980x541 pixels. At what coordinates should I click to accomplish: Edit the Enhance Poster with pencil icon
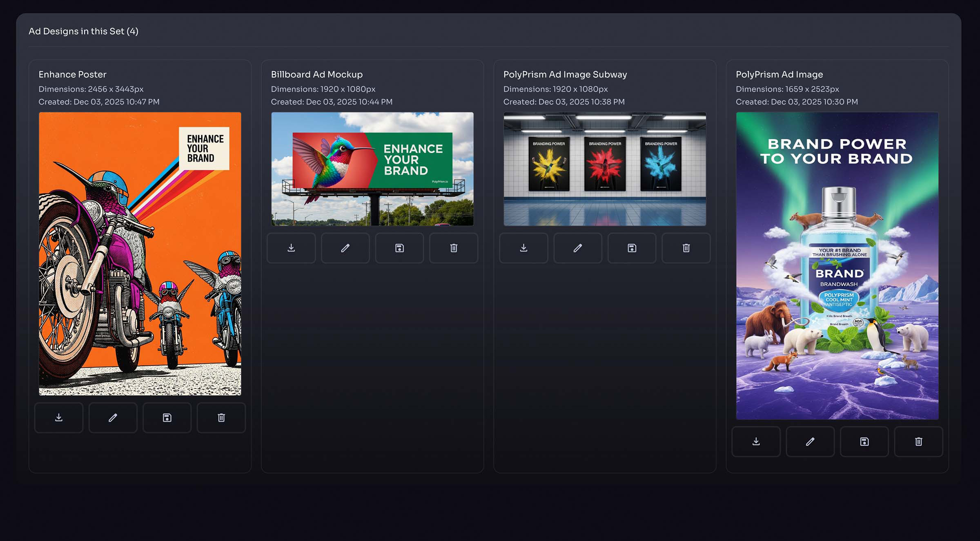tap(113, 417)
